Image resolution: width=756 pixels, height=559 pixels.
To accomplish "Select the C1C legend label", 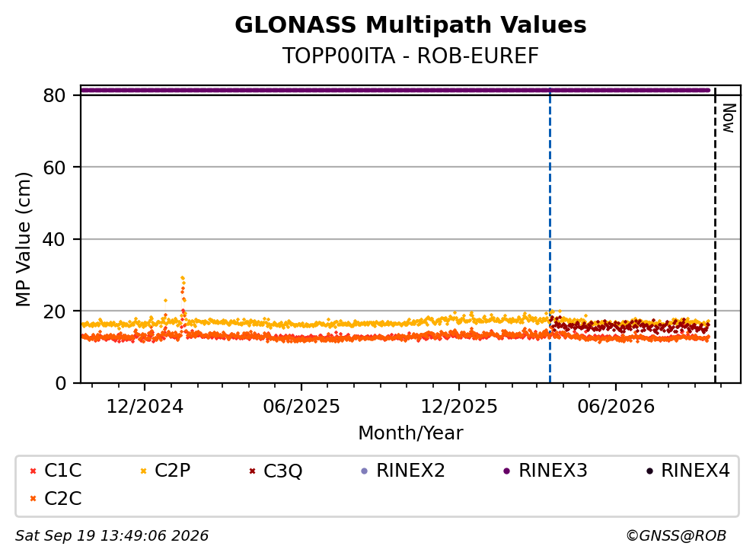I will (x=62, y=470).
